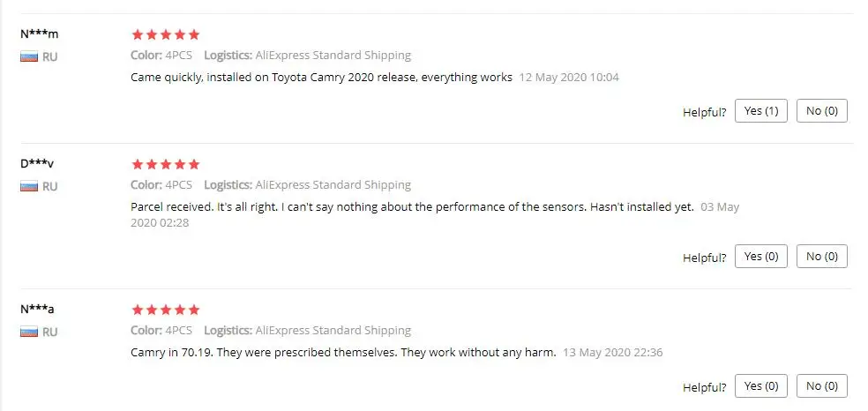This screenshot has height=411, width=868.
Task: Vote No (0) on Camry in 70.19 review
Action: coord(821,386)
